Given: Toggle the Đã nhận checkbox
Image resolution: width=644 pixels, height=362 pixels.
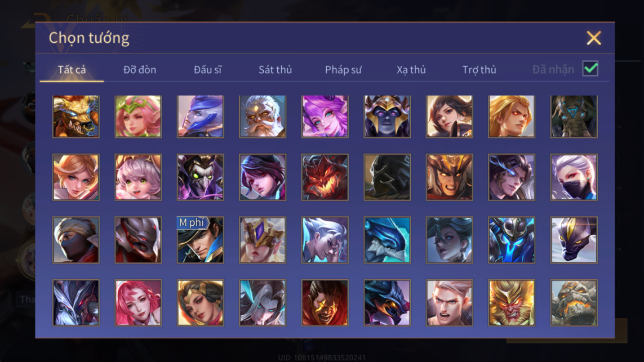Looking at the screenshot, I should pos(590,69).
